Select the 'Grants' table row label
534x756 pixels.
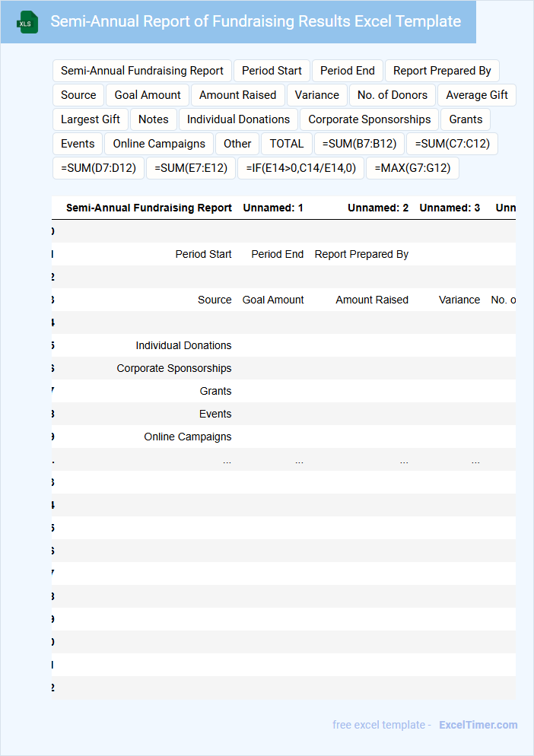point(215,391)
